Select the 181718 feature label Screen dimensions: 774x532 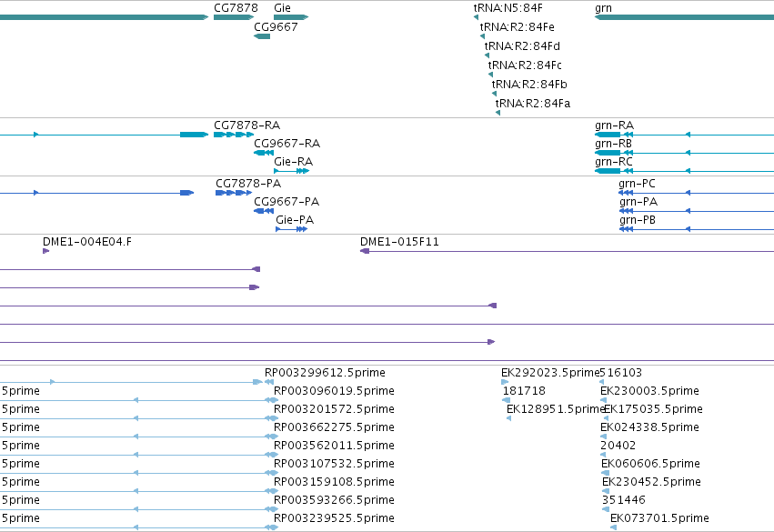[x=524, y=391]
